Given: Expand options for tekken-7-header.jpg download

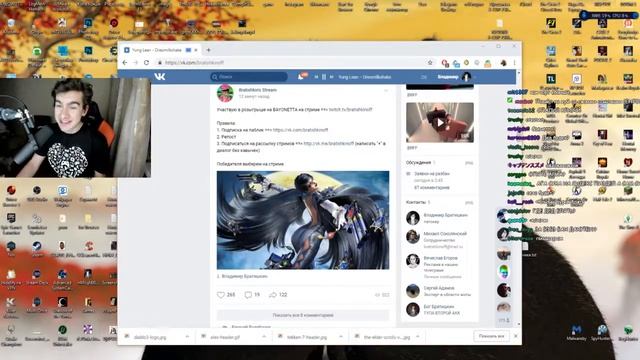Looking at the screenshot, I should point(341,337).
